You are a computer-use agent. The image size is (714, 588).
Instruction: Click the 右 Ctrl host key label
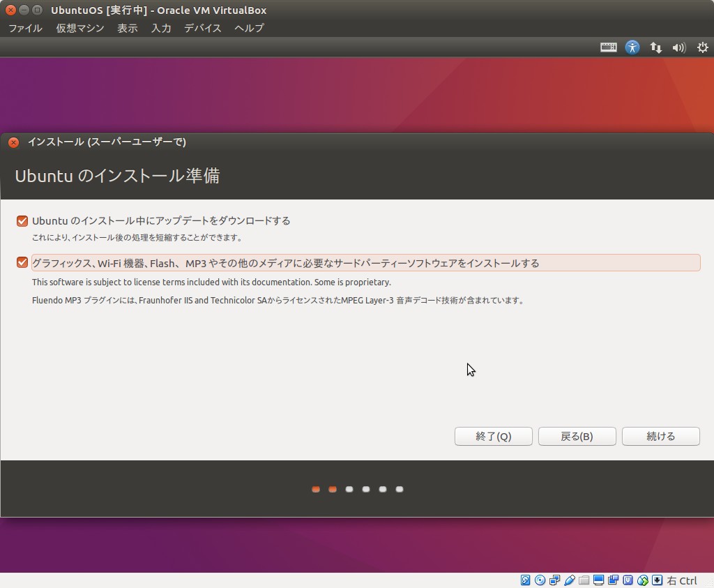click(x=682, y=580)
